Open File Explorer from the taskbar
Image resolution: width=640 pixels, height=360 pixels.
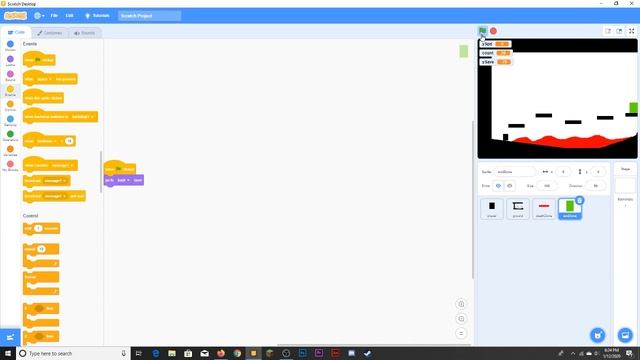pos(172,353)
